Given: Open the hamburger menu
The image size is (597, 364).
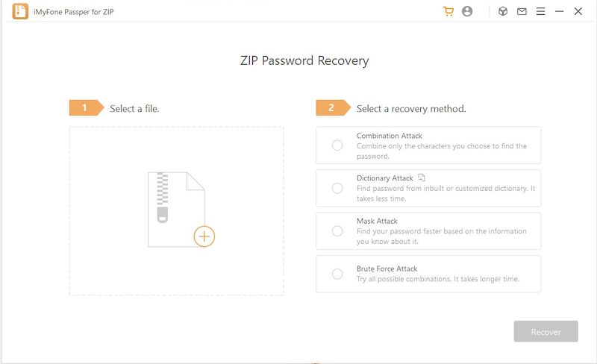Looking at the screenshot, I should (540, 11).
